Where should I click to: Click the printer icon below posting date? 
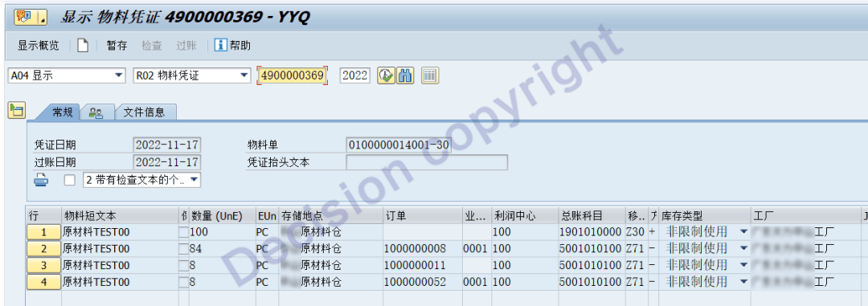(x=42, y=180)
